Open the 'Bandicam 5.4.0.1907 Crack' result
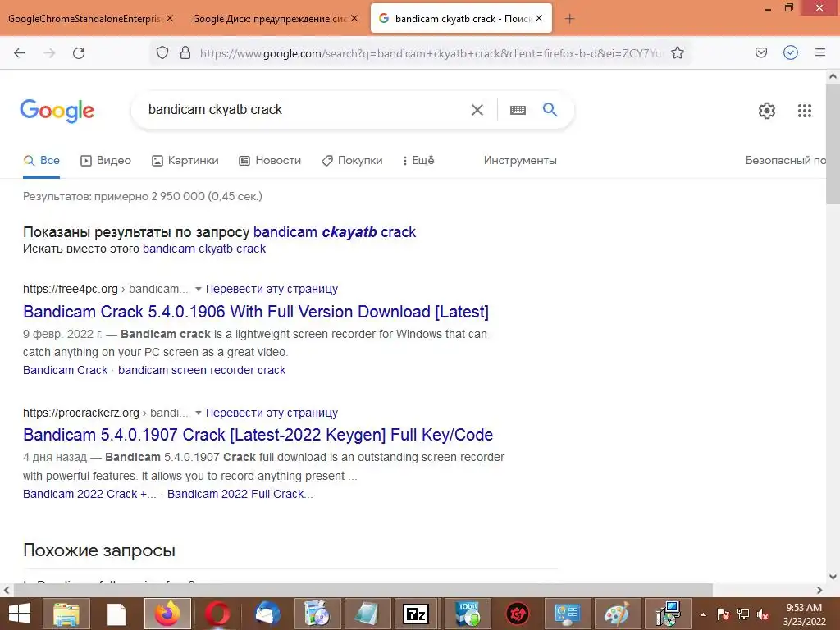The height and width of the screenshot is (630, 840). (x=258, y=435)
